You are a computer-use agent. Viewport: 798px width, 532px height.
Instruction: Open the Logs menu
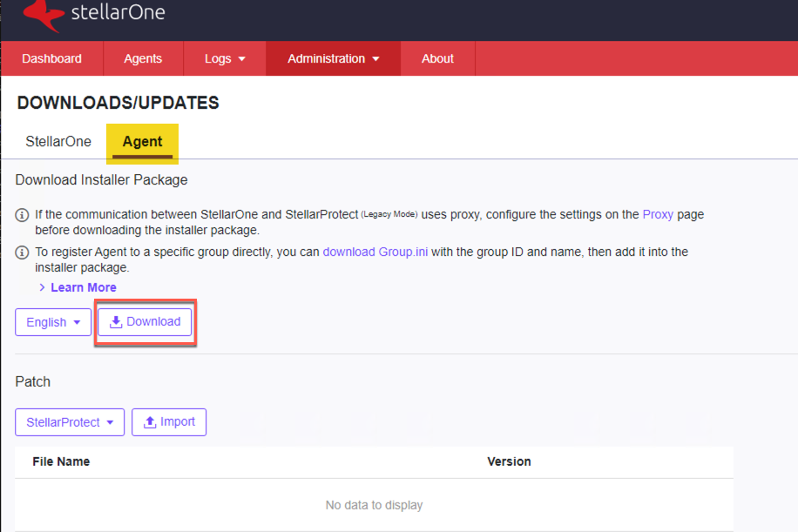(225, 59)
